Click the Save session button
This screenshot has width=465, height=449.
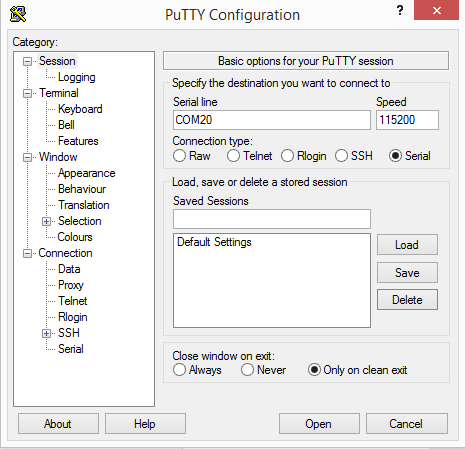(407, 273)
